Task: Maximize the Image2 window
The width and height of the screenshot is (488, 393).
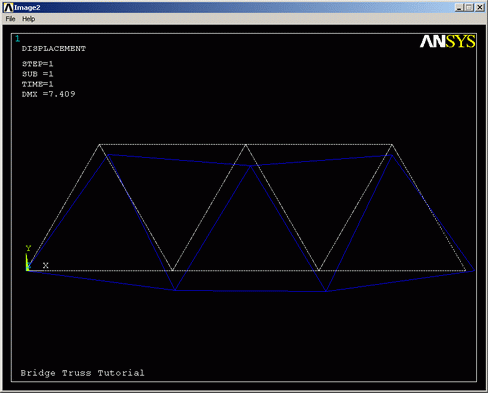Action: pyautogui.click(x=469, y=7)
